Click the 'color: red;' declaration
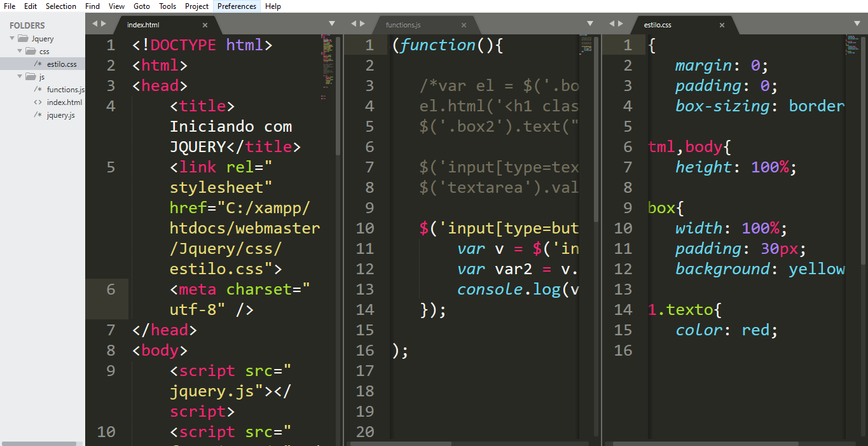868x446 pixels. click(x=726, y=330)
